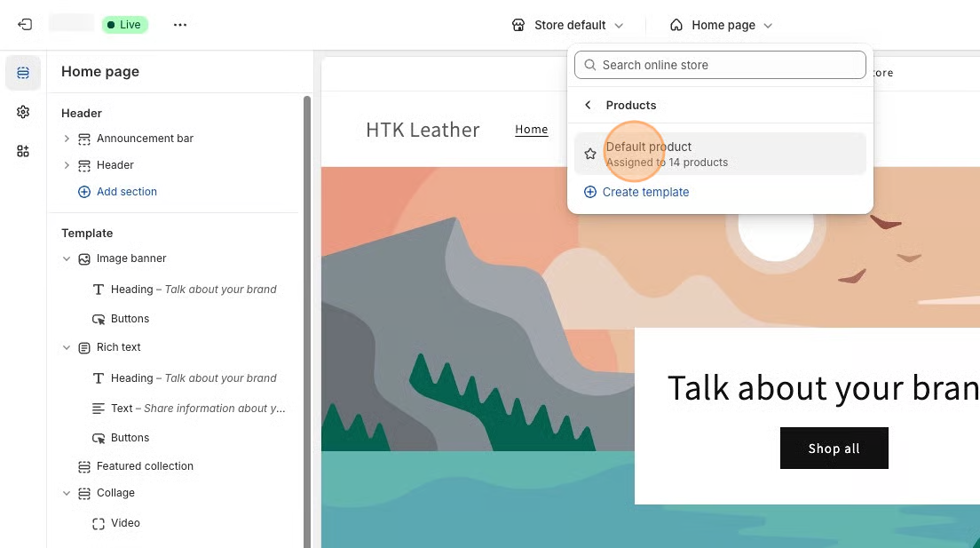Screen dimensions: 980x548
Task: Click the exit editor icon
Action: (25, 25)
